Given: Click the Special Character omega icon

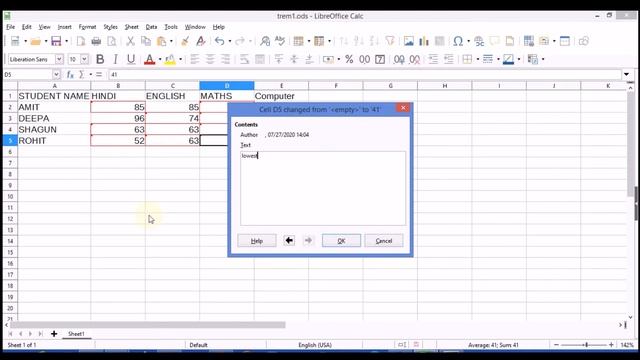Looking at the screenshot, I should pyautogui.click(x=458, y=41).
